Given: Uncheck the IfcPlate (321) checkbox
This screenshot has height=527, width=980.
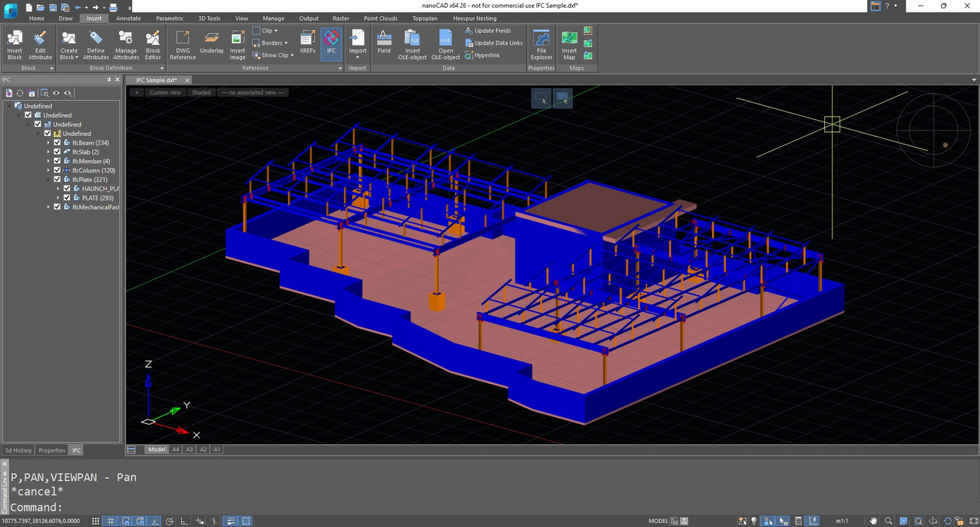Looking at the screenshot, I should tap(57, 180).
